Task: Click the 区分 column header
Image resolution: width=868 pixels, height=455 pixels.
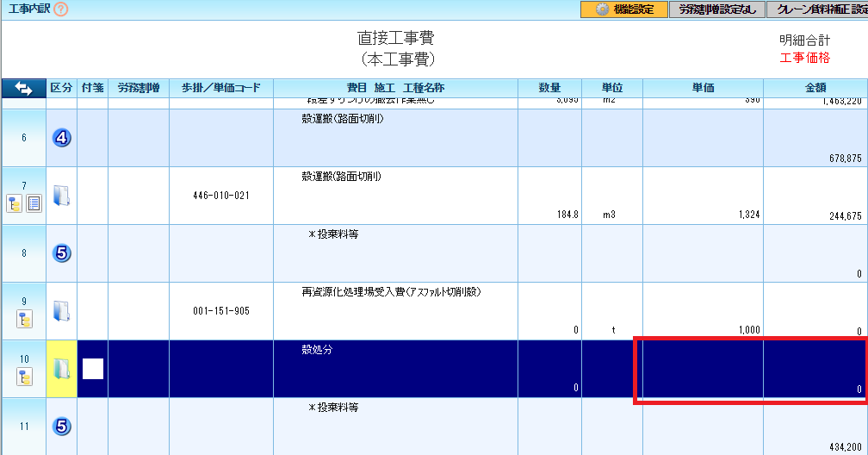Action: [x=61, y=88]
